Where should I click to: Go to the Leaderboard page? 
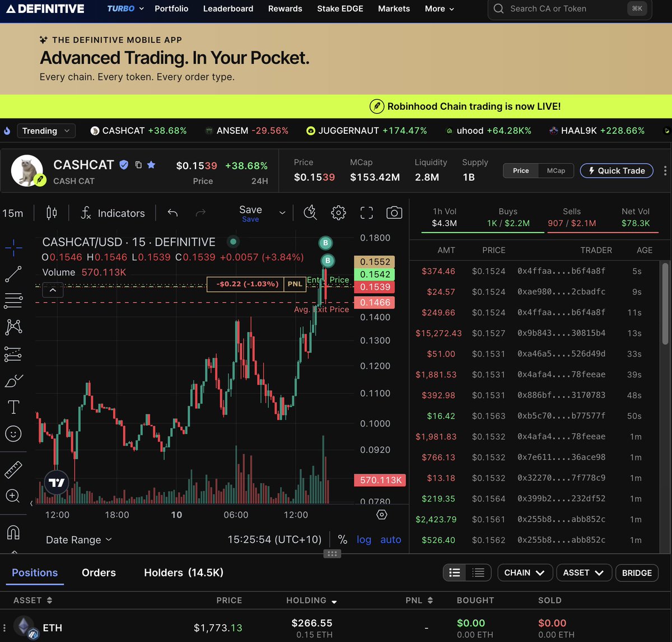(x=228, y=9)
